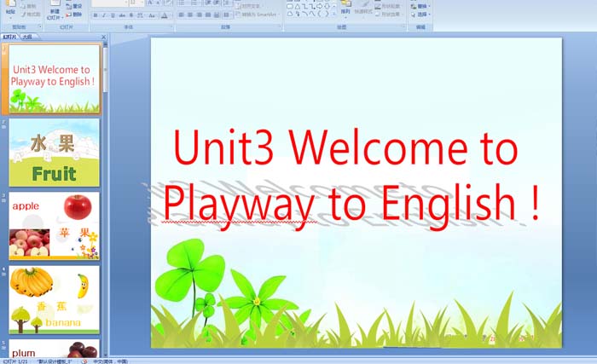597x364 pixels.
Task: Toggle Bold formatting
Action: pyautogui.click(x=96, y=15)
